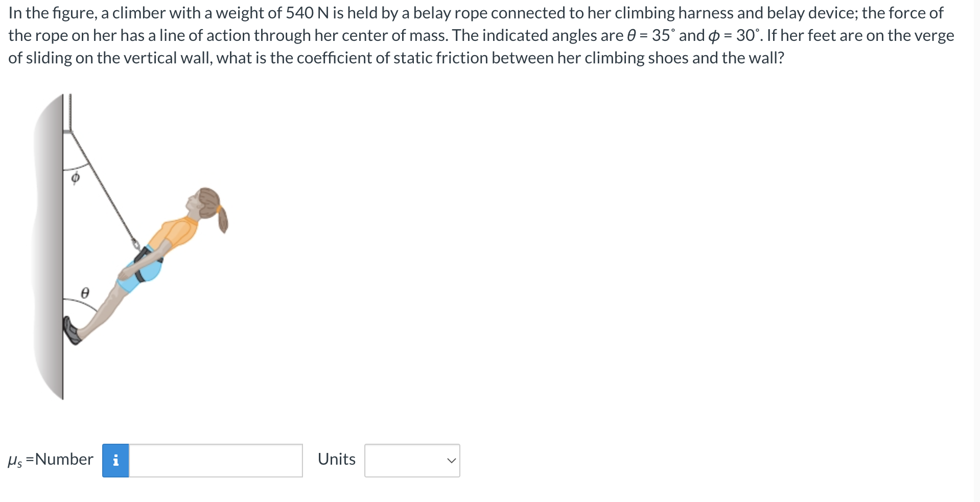The height and width of the screenshot is (502, 980).
Task: Click inside the numeric answer input field
Action: [215, 460]
